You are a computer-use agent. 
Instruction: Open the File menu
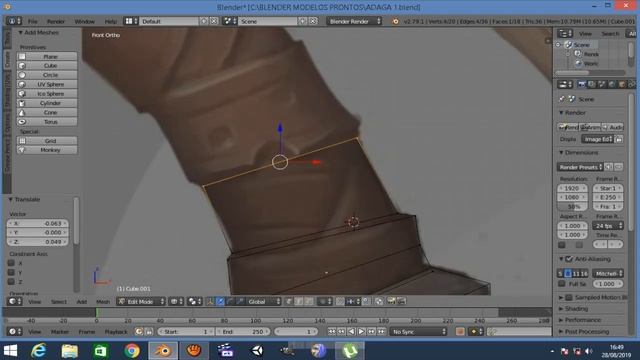[x=33, y=21]
